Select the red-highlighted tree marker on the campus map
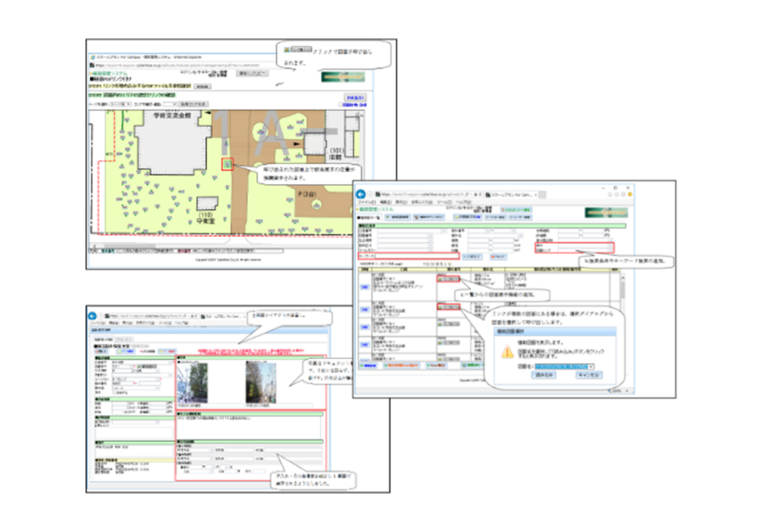The image size is (763, 532). pos(227,165)
